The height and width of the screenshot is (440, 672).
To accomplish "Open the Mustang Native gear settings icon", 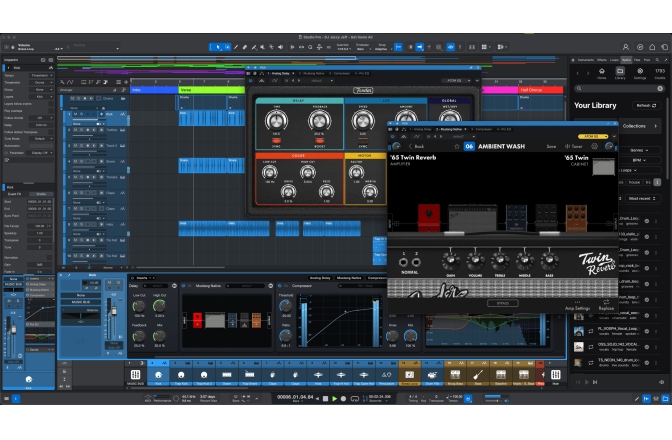I will [594, 147].
